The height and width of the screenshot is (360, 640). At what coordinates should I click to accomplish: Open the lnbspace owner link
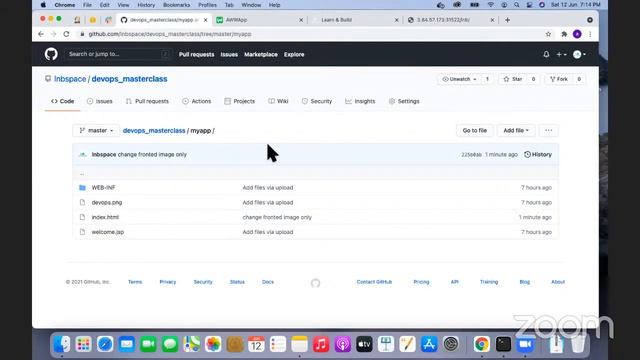tap(70, 79)
